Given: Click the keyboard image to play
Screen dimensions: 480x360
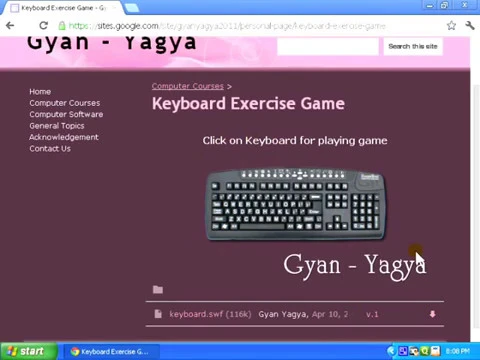Looking at the screenshot, I should tap(296, 203).
